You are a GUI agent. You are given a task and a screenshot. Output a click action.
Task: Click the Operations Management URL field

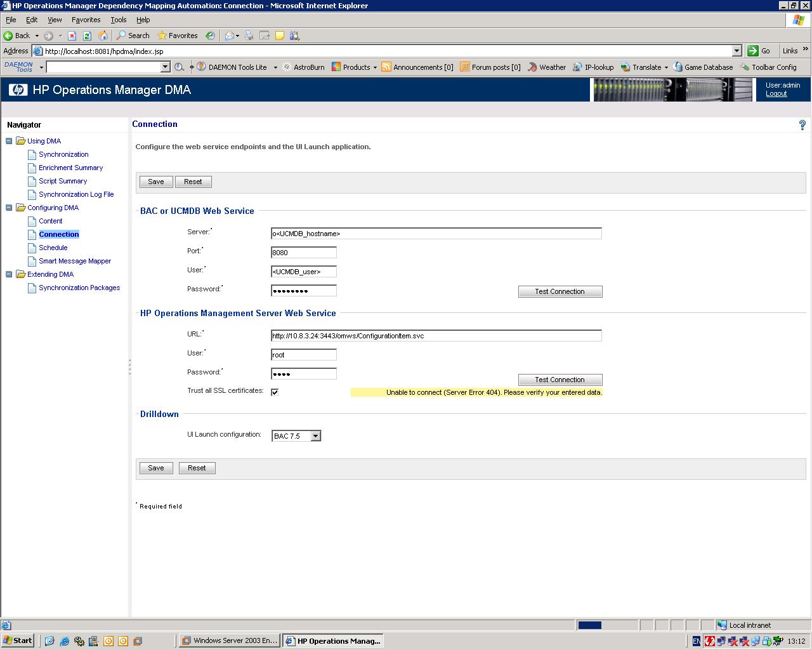436,336
